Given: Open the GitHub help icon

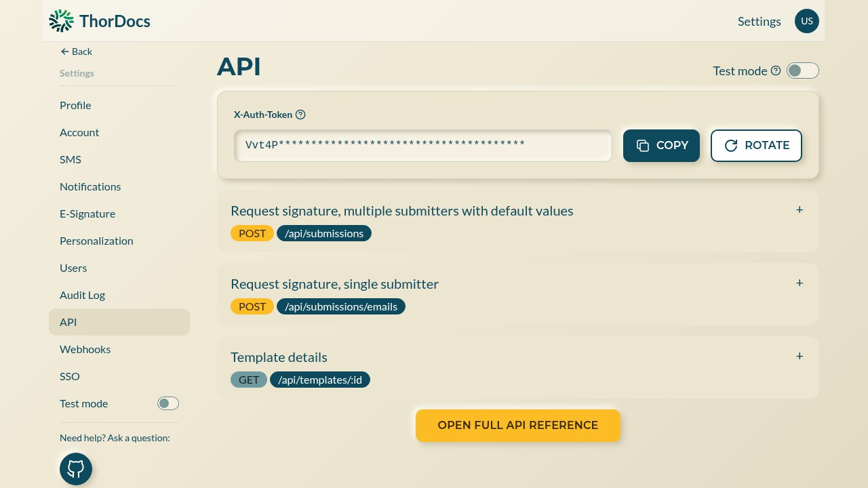Looking at the screenshot, I should tap(76, 469).
